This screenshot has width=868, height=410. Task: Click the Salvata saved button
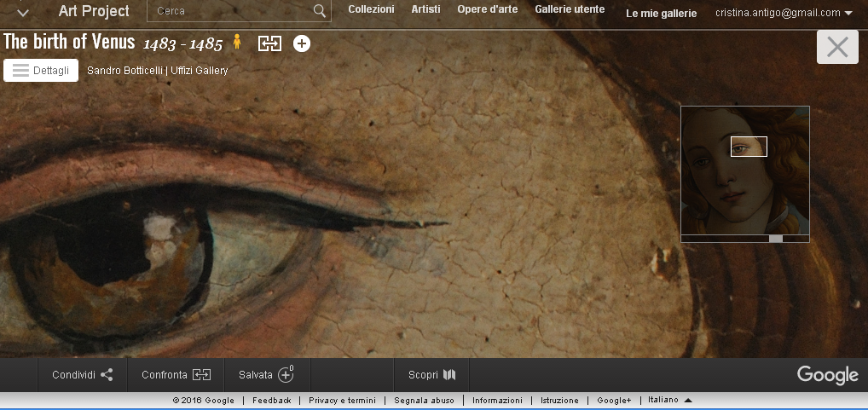point(267,375)
